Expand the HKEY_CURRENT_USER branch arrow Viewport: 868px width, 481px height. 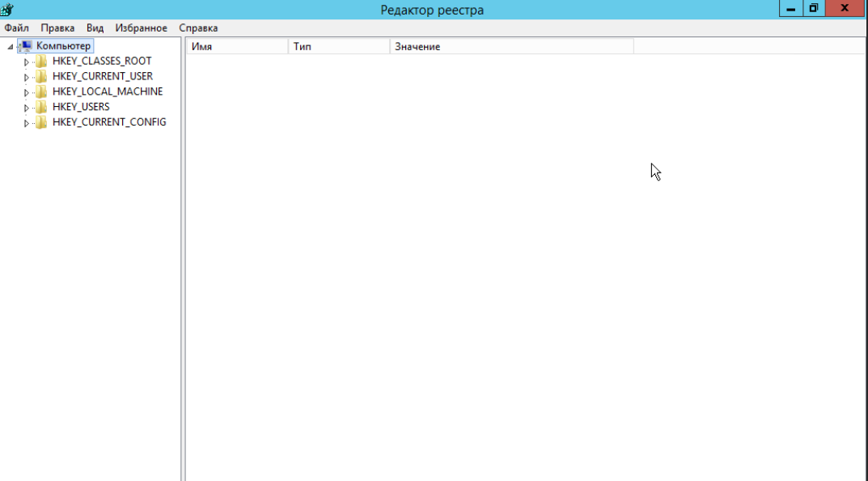point(27,77)
